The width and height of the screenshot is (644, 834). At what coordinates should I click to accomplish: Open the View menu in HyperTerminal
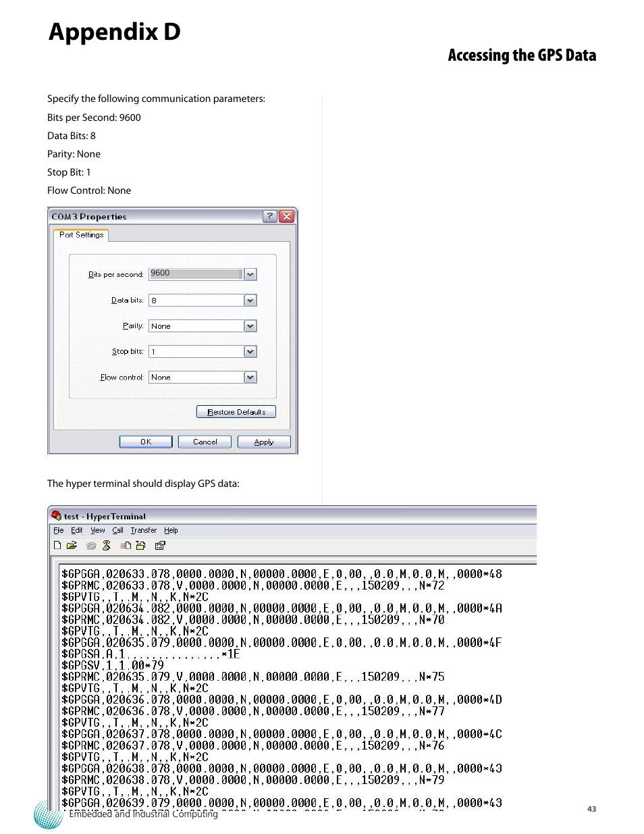click(x=98, y=531)
